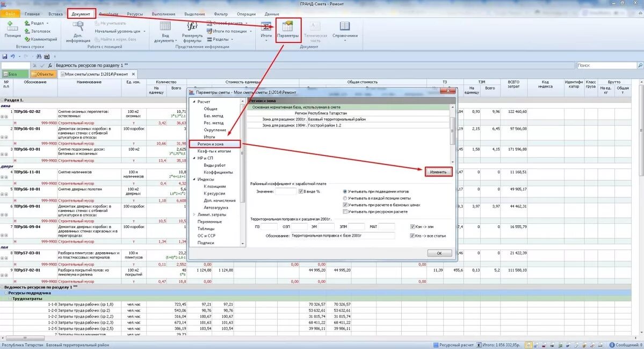Open Доп. информация magnifier icon

pos(78,26)
